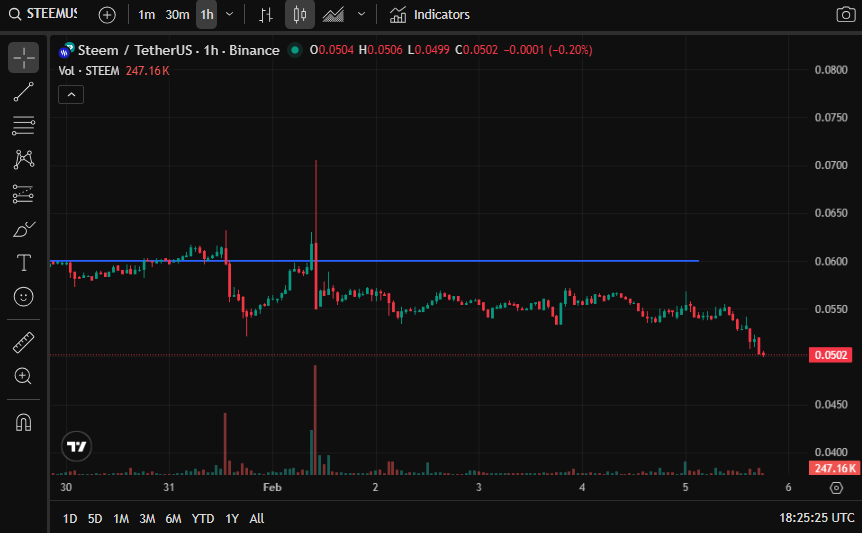
Task: Select the crosshair cursor tool
Action: [x=23, y=58]
